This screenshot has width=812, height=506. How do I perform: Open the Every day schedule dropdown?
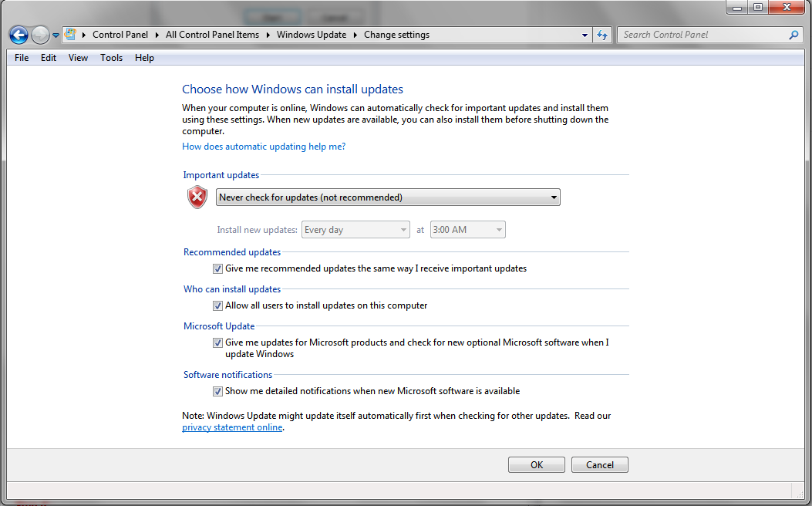pos(355,229)
